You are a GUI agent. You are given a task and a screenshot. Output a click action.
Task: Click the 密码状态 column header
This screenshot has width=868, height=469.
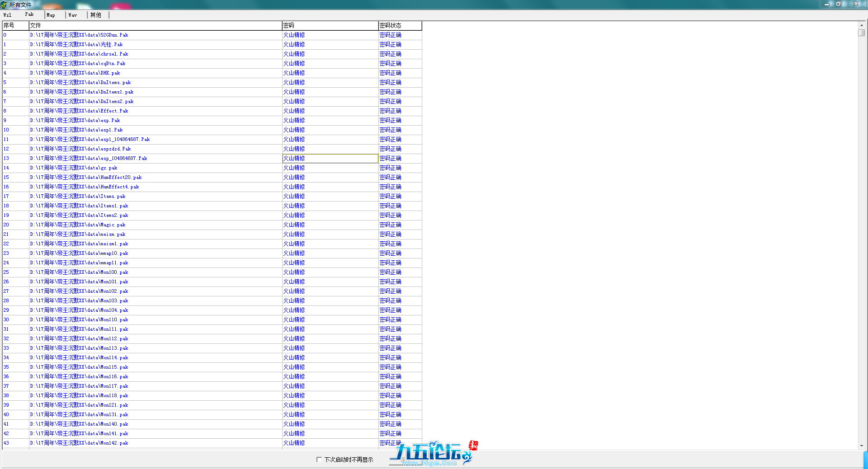pos(400,26)
